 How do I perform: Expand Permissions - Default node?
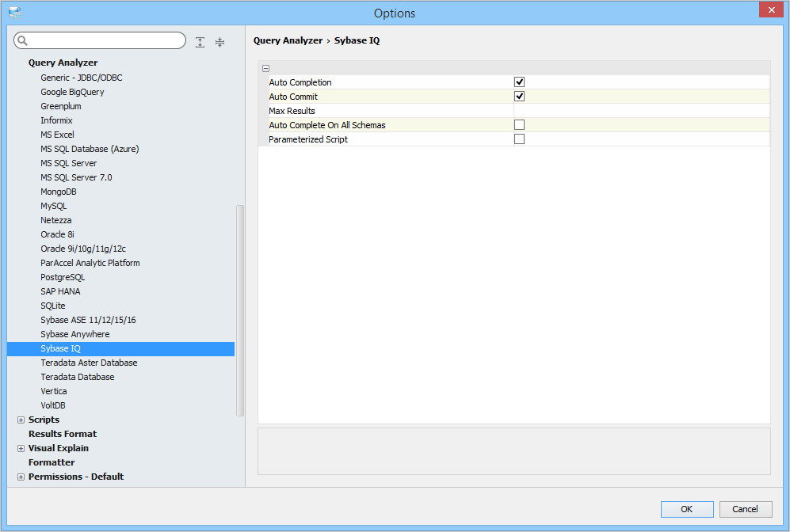[x=21, y=477]
